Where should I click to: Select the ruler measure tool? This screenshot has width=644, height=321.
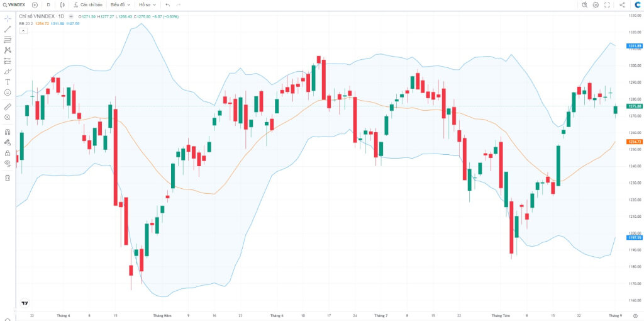(8, 107)
